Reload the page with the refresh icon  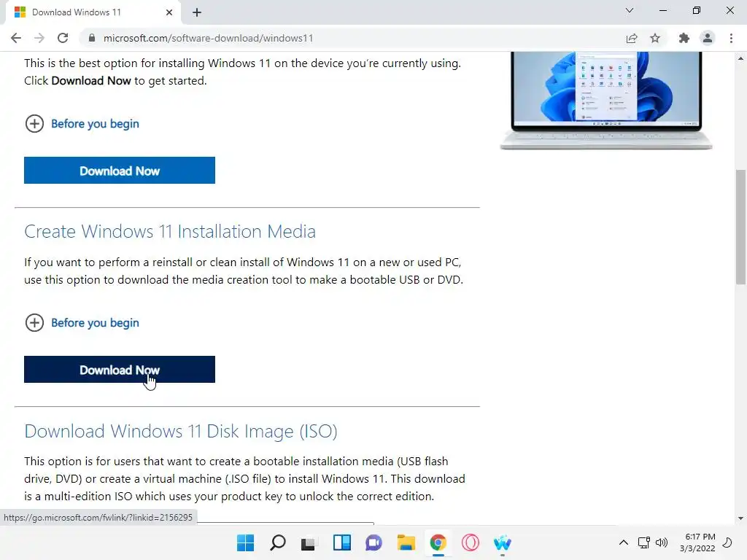pos(63,38)
